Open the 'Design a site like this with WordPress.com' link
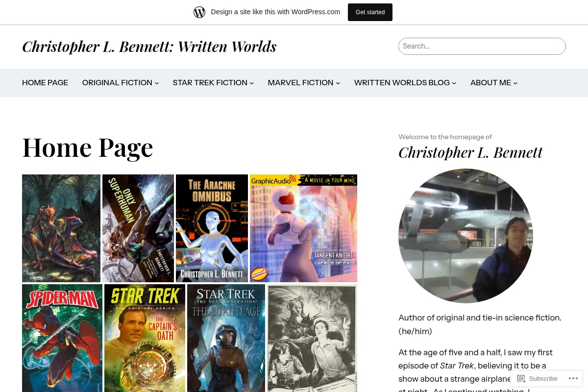This screenshot has height=392, width=588. (x=275, y=12)
